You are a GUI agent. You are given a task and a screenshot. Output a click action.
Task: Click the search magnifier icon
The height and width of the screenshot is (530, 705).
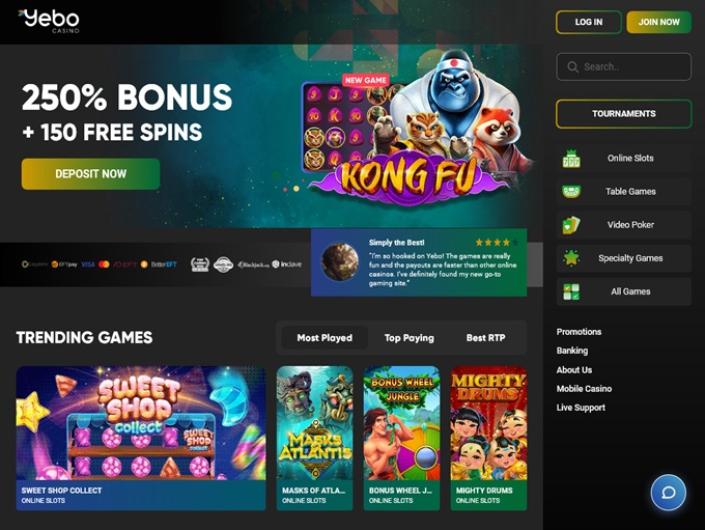click(572, 67)
